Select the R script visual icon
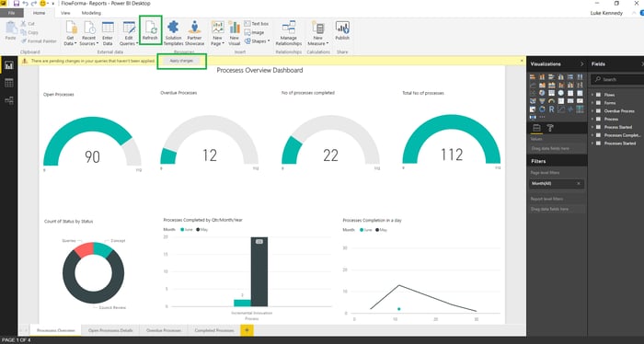 click(552, 109)
